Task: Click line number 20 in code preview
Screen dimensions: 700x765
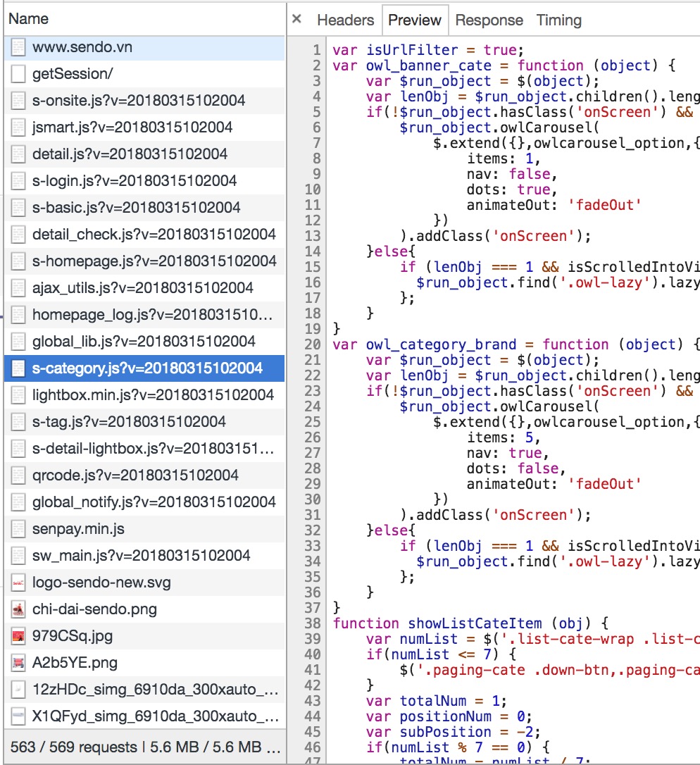Action: tap(313, 344)
